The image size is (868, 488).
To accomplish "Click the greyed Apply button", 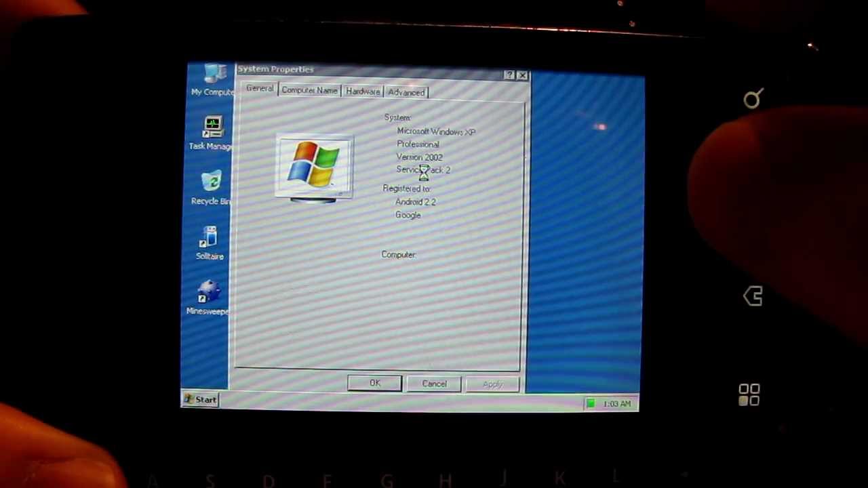I will click(493, 385).
